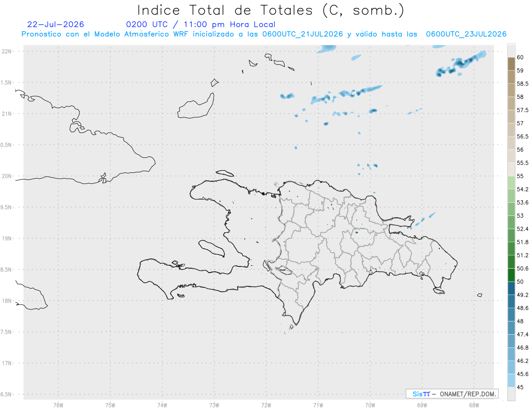
Task: Click the color scale value "51.8"
Action: pos(522,243)
